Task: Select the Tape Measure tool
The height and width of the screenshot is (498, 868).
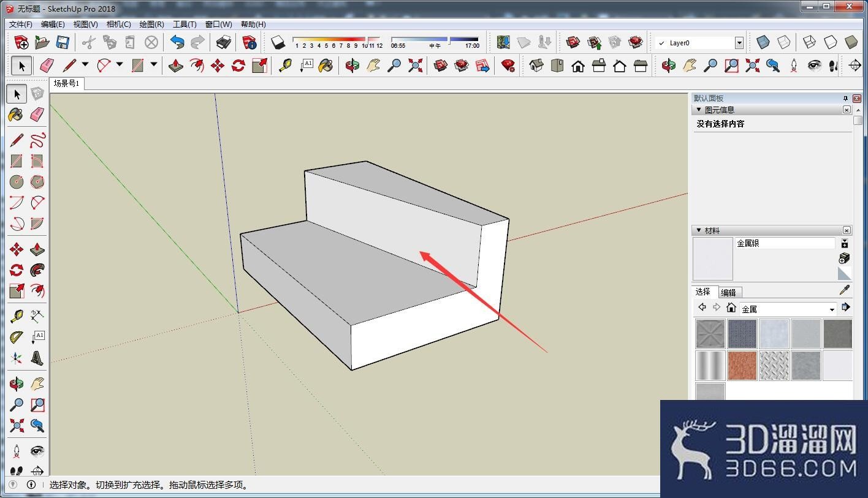Action: click(x=285, y=66)
